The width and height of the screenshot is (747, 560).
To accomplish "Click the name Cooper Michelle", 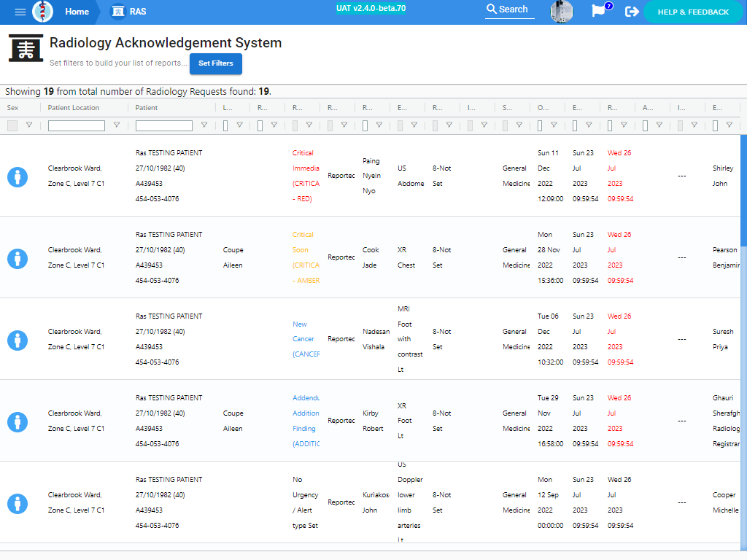I will 726,502.
